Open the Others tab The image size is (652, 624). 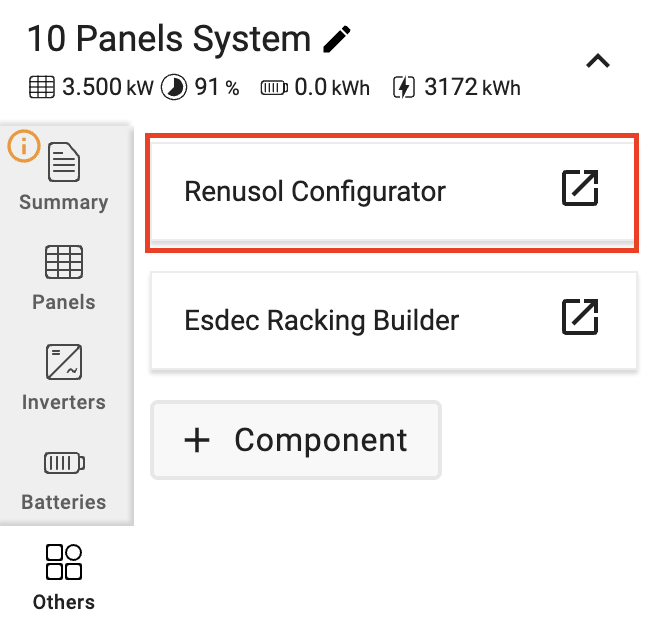(x=64, y=577)
